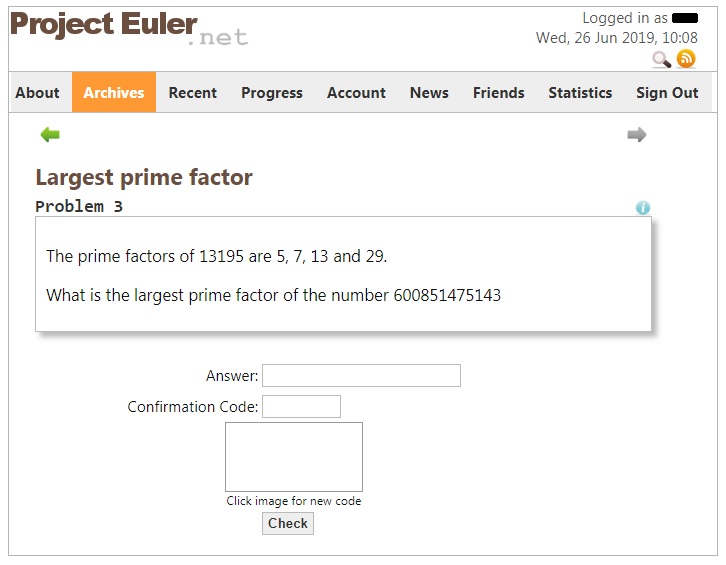Go to next problem with grey arrow
Viewport: 726px width, 565px height.
[637, 135]
